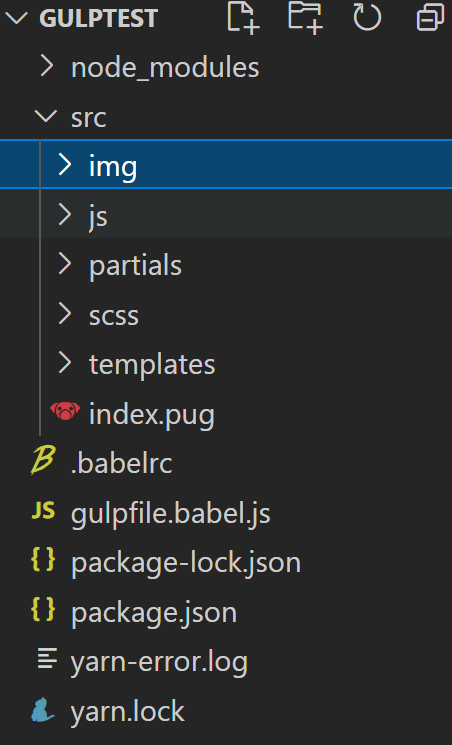
Task: Expand the templates folder chevron
Action: pos(65,363)
